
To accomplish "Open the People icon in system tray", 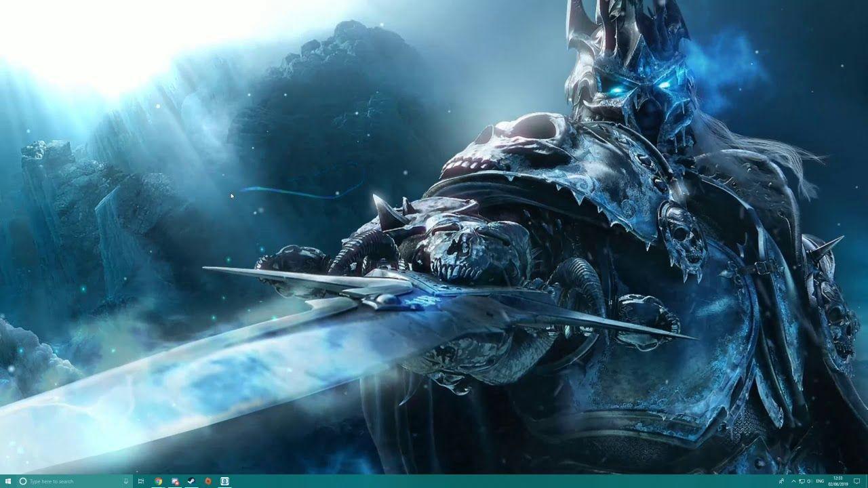I will tap(781, 481).
